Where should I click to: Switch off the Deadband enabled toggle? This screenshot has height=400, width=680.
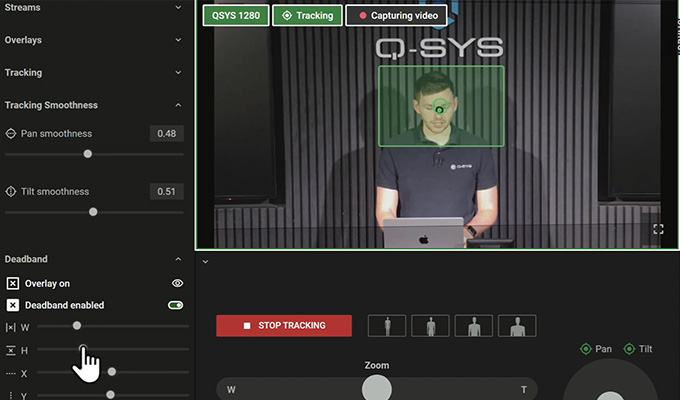pos(176,305)
